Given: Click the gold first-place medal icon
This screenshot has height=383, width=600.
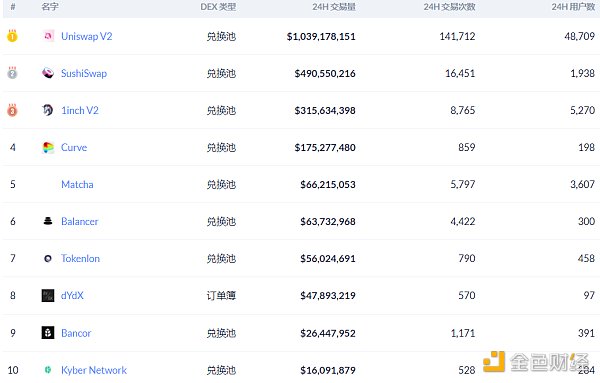Looking at the screenshot, I should [x=12, y=36].
